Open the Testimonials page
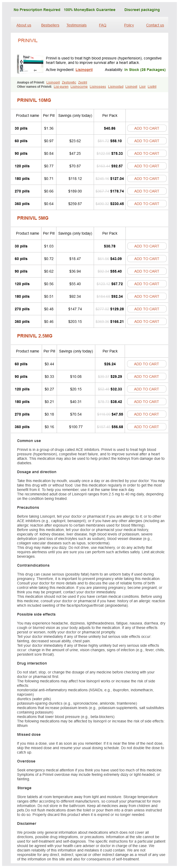Viewport: 179px width, 868px height. click(x=76, y=25)
